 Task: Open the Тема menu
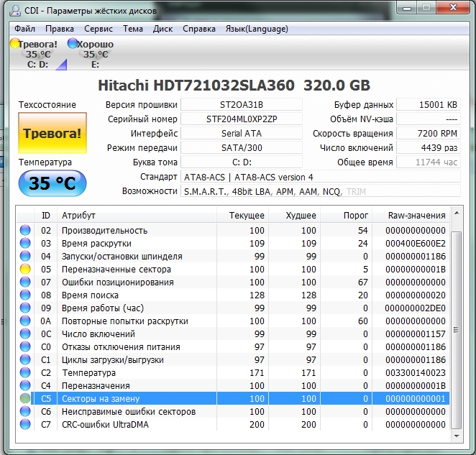point(133,29)
